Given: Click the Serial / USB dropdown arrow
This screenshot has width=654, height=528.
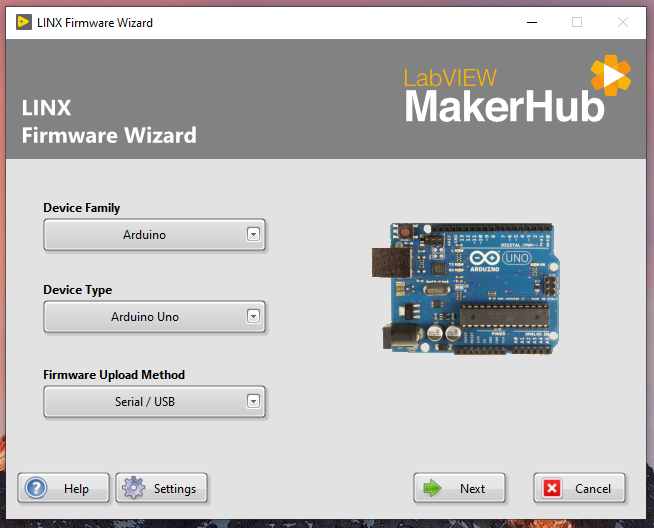Looking at the screenshot, I should (x=253, y=401).
